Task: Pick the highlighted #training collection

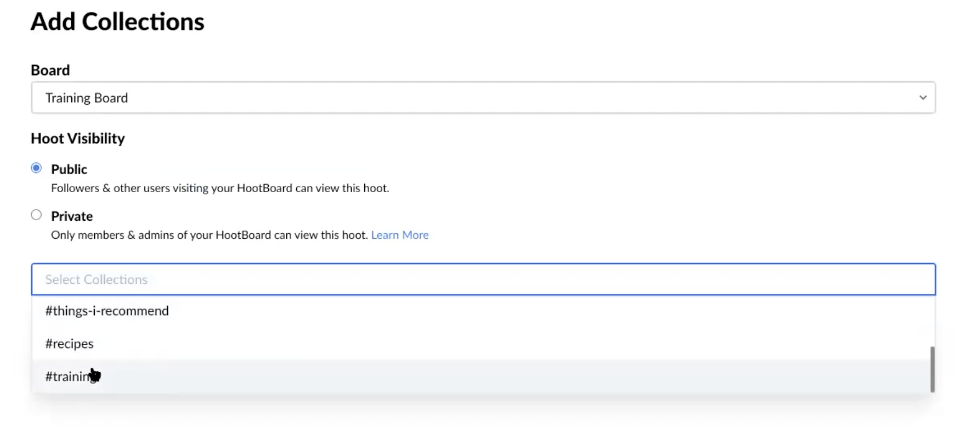Action: [68, 376]
